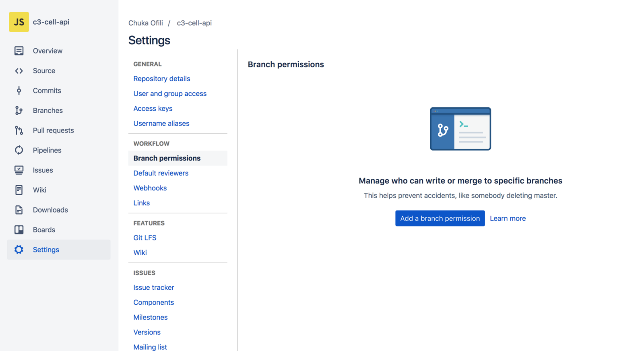Click c3-cell-api in the breadcrumb

(194, 23)
